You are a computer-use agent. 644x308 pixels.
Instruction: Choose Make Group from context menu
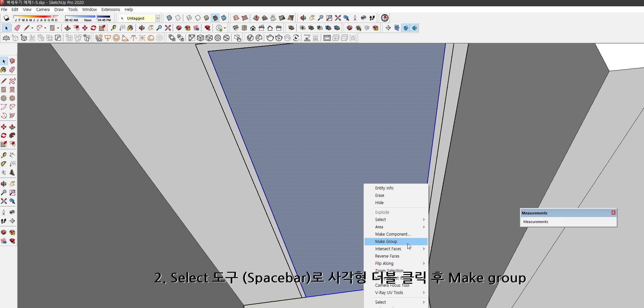(x=396, y=242)
